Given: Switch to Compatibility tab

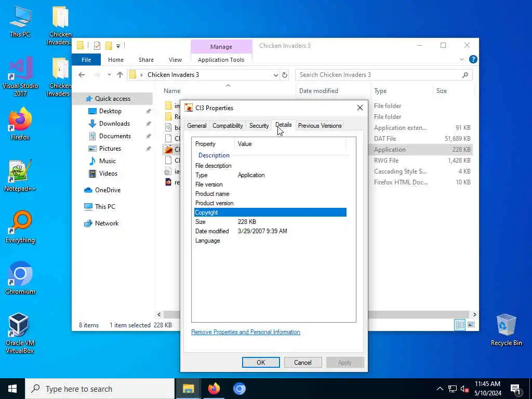Looking at the screenshot, I should coord(228,126).
